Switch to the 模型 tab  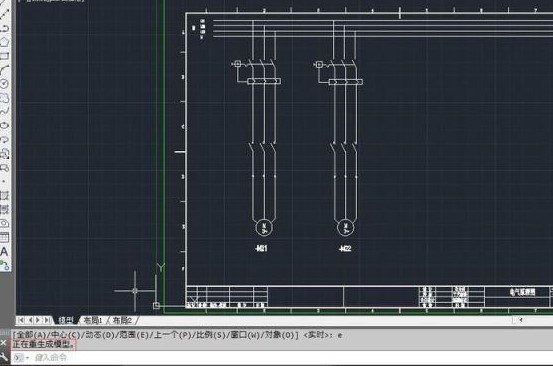(66, 320)
